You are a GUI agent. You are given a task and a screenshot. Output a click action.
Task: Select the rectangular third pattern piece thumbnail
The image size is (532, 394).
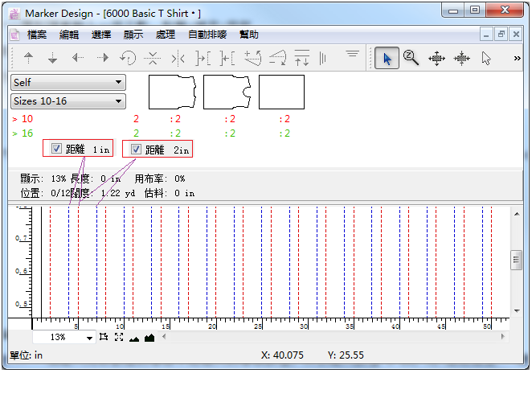click(x=281, y=92)
